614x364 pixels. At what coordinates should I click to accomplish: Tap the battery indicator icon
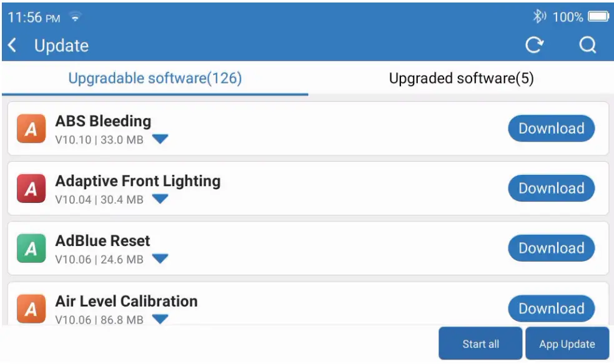[598, 17]
